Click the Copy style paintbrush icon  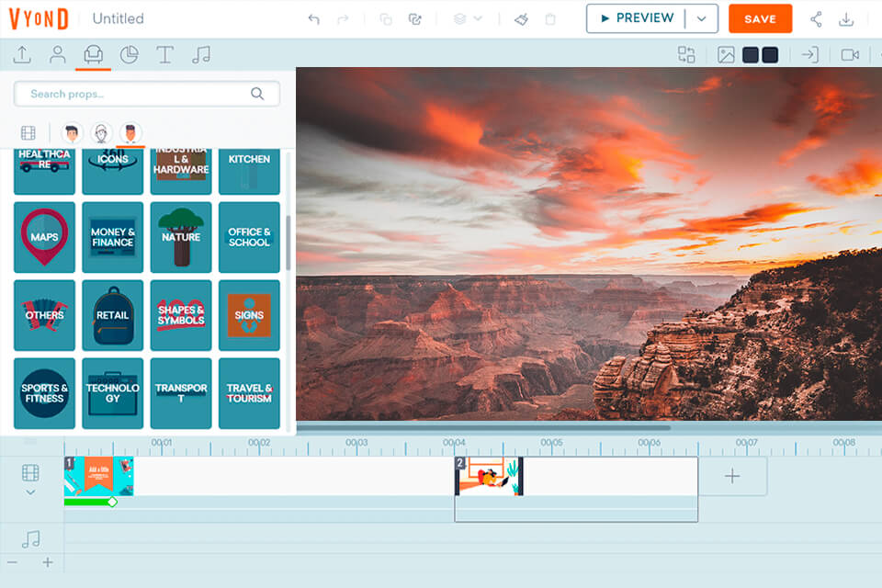(522, 19)
